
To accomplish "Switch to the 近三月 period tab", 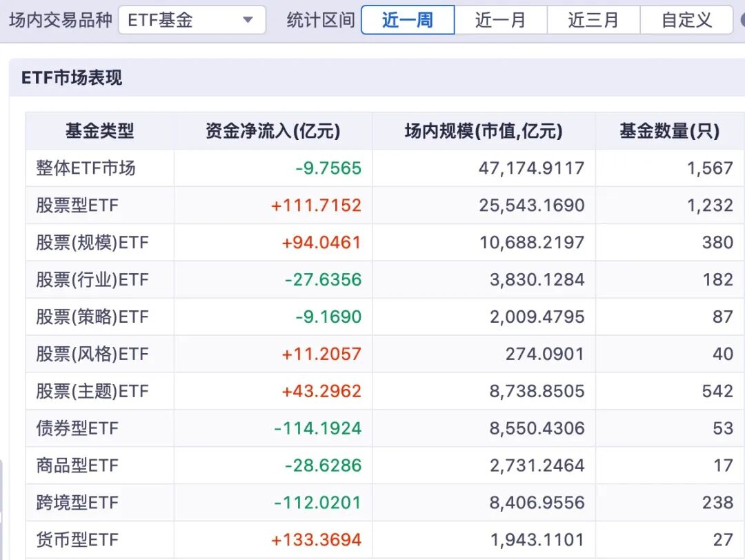I will 594,20.
